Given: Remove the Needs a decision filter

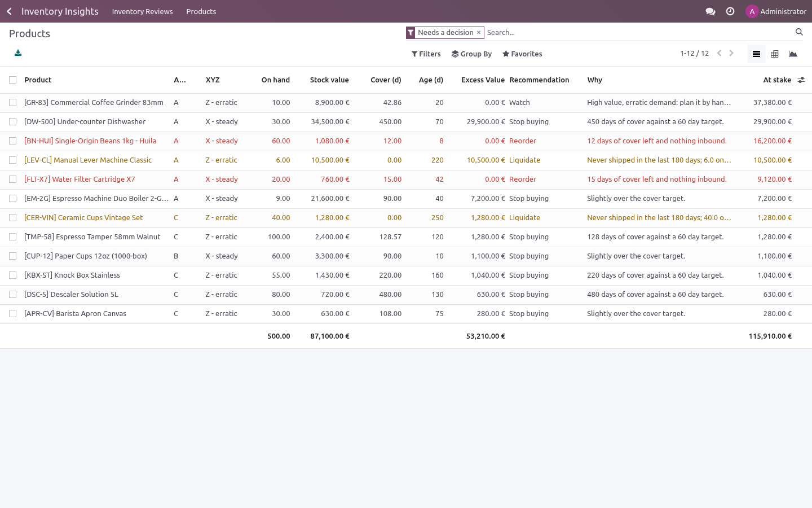Looking at the screenshot, I should click(x=479, y=33).
